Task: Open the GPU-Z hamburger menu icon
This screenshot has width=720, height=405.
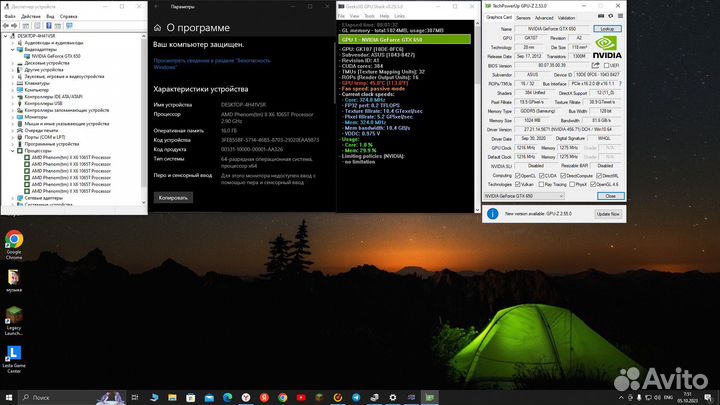Action: point(620,16)
